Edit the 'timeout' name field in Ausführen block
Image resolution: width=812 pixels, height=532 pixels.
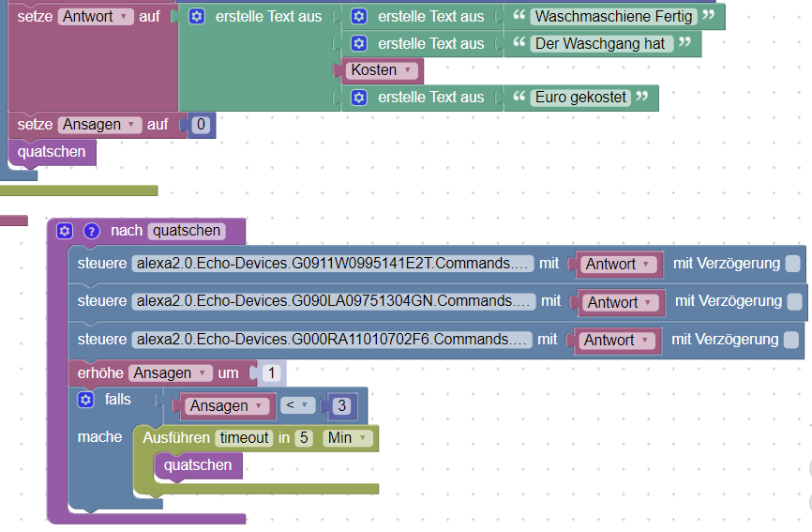(244, 438)
